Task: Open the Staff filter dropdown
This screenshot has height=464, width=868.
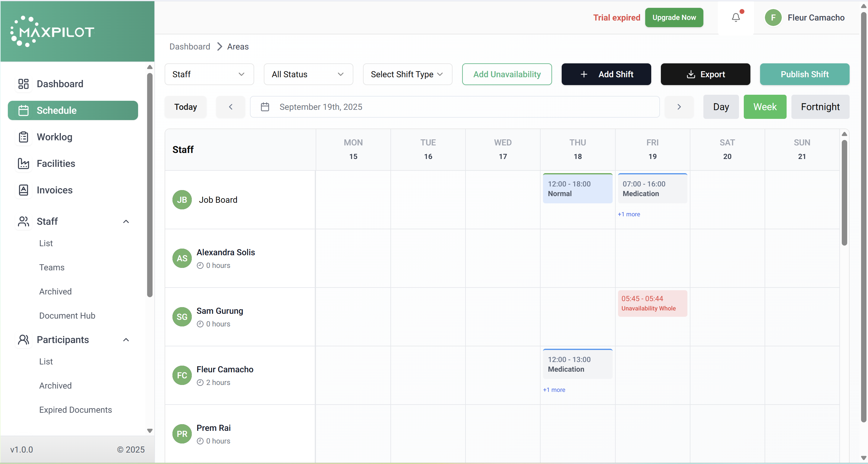Action: (x=209, y=74)
